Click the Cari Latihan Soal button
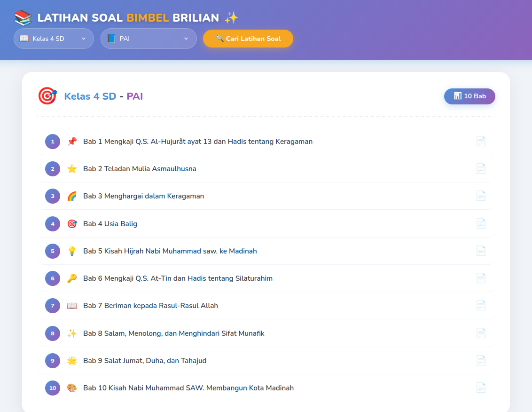The height and width of the screenshot is (412, 532). coord(248,39)
